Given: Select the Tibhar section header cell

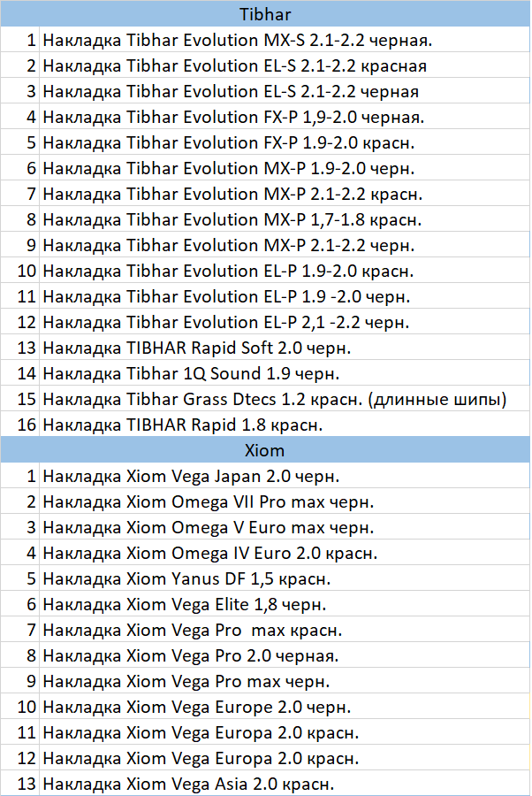Looking at the screenshot, I should (x=265, y=13).
